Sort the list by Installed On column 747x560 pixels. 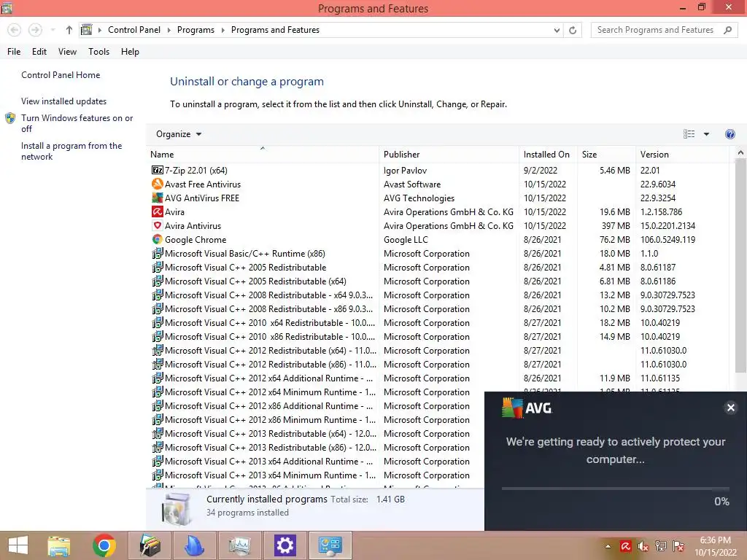[549, 155]
